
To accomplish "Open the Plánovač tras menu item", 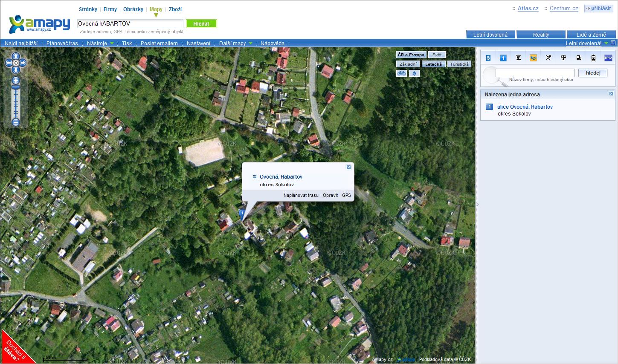I will [x=62, y=43].
